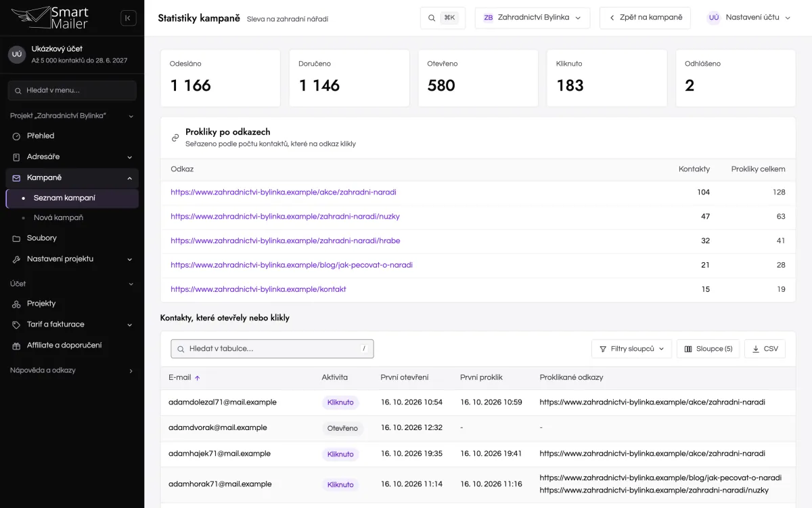Click the Kliknuto badge for adamhajek71@mail.example
This screenshot has height=508, width=812.
click(340, 454)
